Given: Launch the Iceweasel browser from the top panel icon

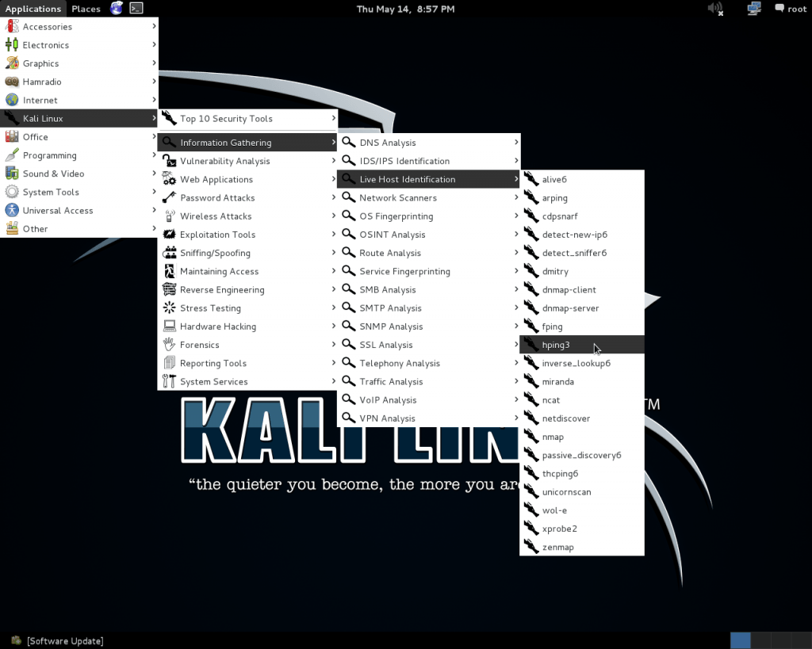Looking at the screenshot, I should [x=117, y=8].
